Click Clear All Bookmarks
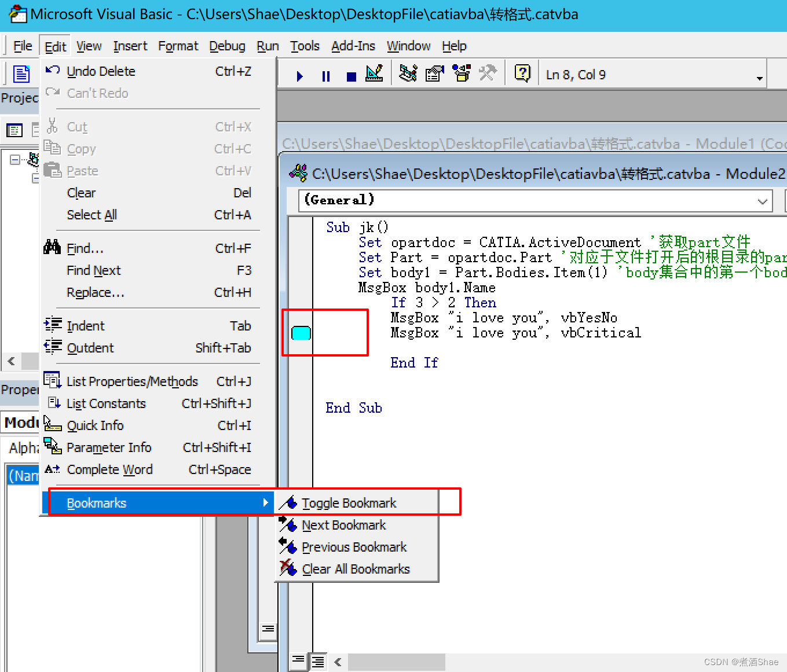 tap(356, 569)
